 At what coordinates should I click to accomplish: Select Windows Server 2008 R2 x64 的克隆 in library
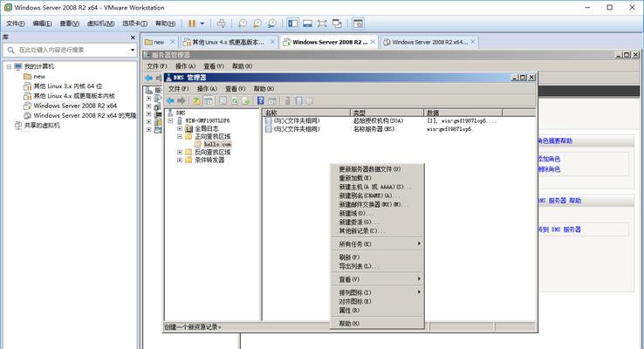85,116
